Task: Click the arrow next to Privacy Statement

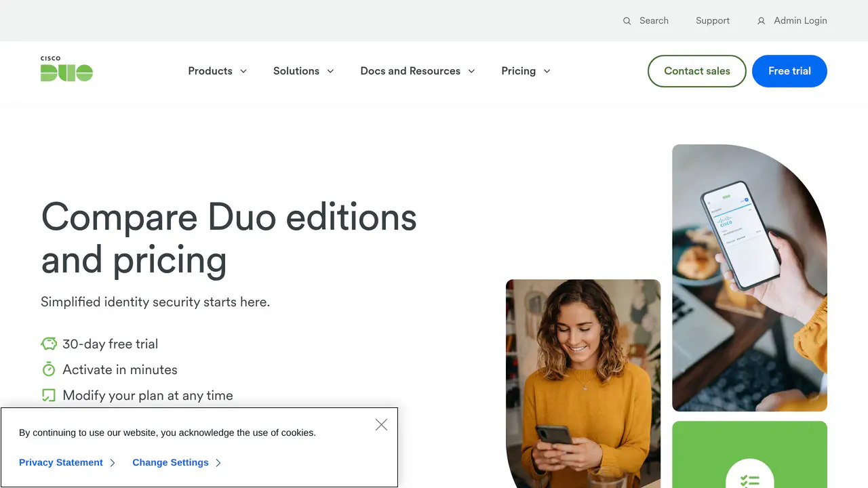Action: [x=113, y=463]
